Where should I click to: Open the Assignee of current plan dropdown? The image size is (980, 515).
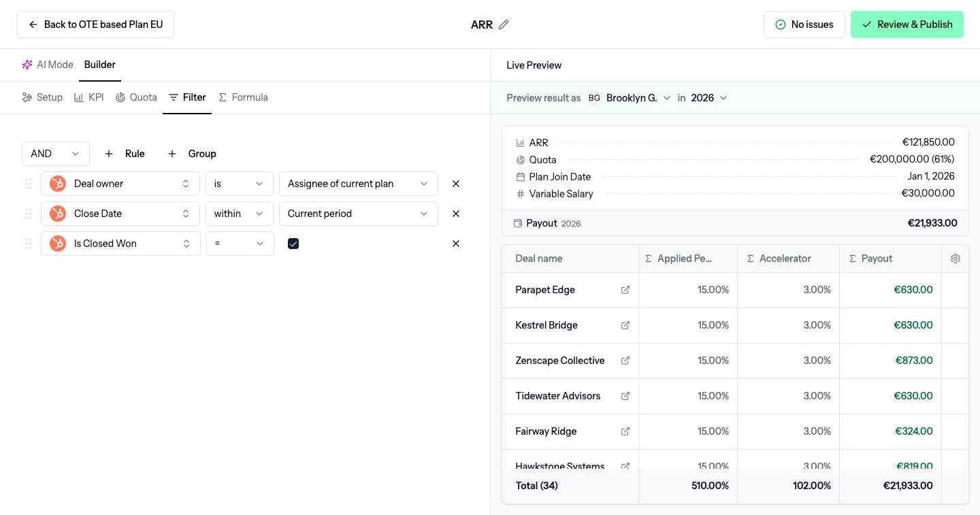pos(359,184)
